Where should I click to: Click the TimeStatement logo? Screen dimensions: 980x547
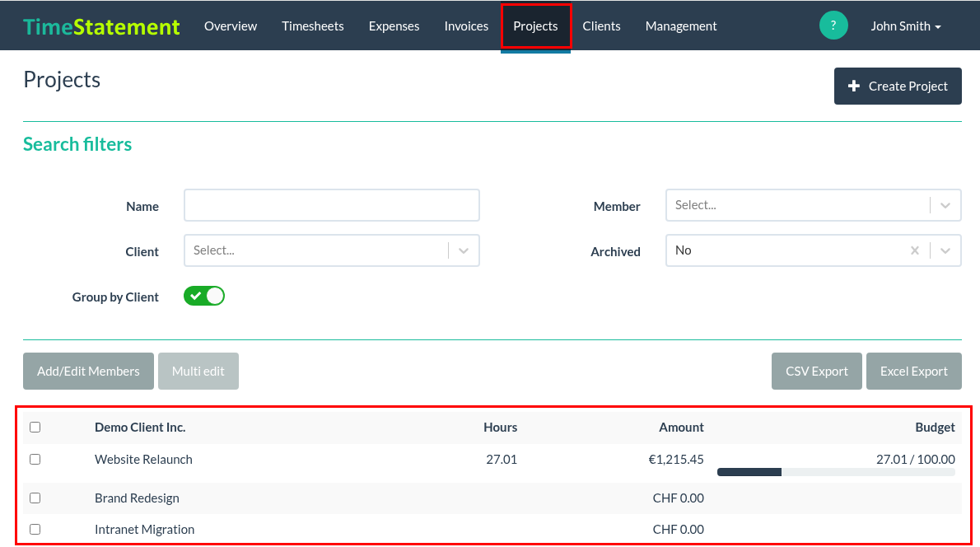click(x=101, y=27)
